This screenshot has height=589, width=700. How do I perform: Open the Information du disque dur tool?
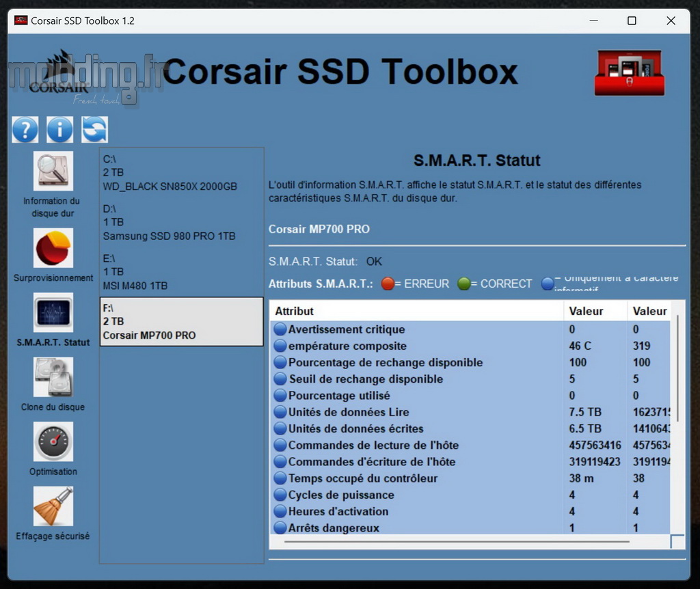coord(53,171)
